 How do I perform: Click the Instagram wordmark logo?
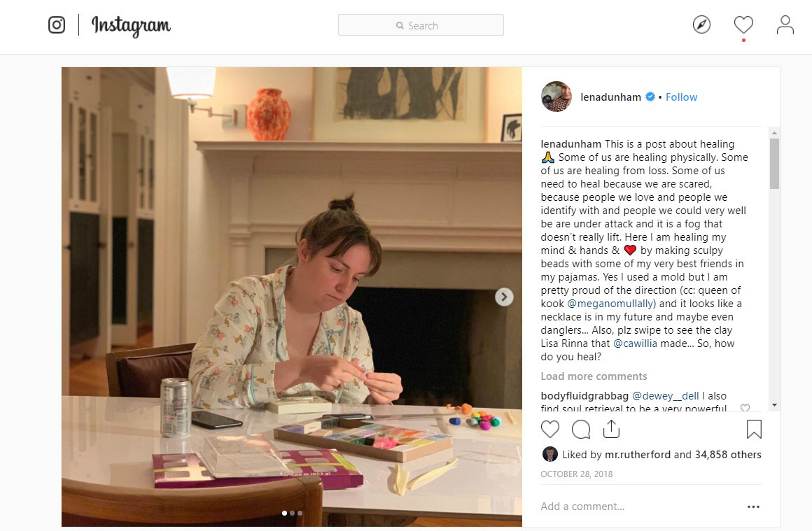point(131,26)
